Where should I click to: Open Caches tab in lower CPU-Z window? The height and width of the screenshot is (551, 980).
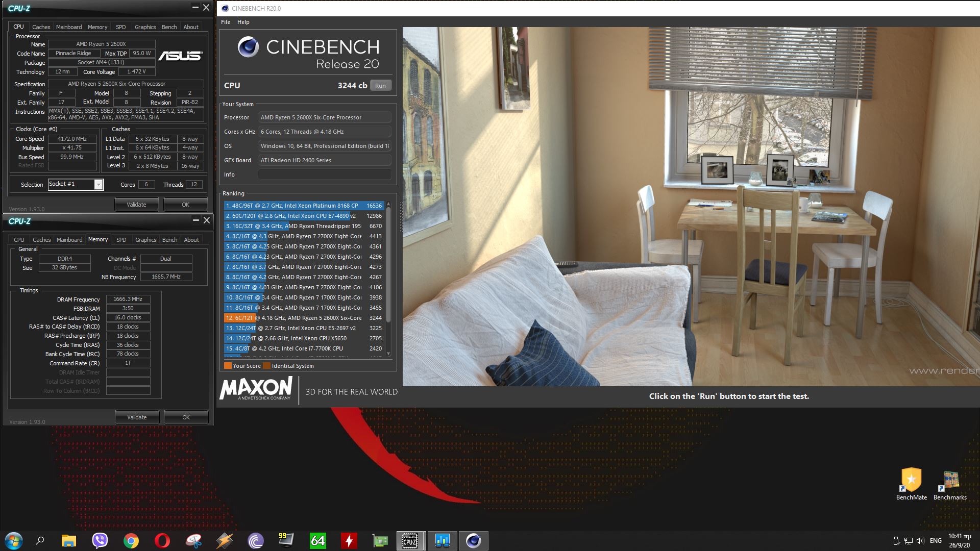tap(42, 240)
